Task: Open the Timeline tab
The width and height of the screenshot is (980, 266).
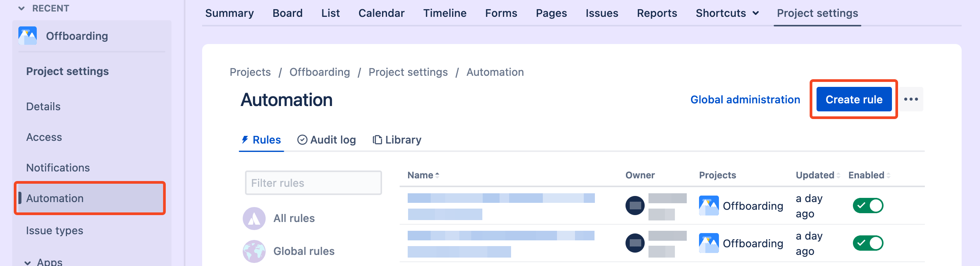Action: (x=445, y=13)
